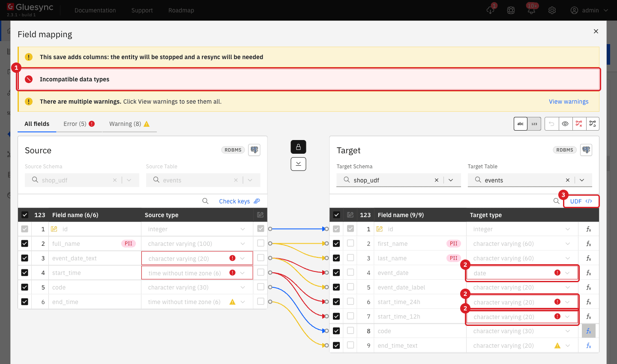Tick the key checkbox for source code row
This screenshot has width=617, height=364.
(x=261, y=287)
